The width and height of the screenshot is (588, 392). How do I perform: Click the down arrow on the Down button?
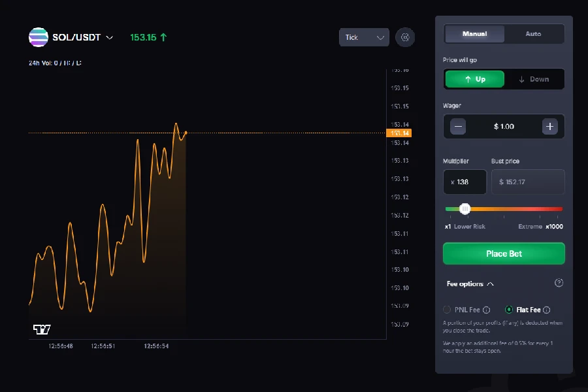[522, 79]
